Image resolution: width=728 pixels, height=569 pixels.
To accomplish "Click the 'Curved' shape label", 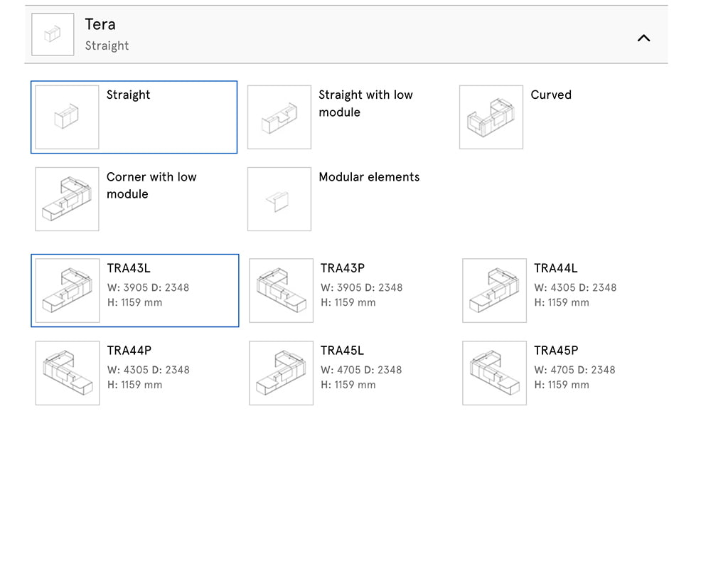I will (551, 95).
